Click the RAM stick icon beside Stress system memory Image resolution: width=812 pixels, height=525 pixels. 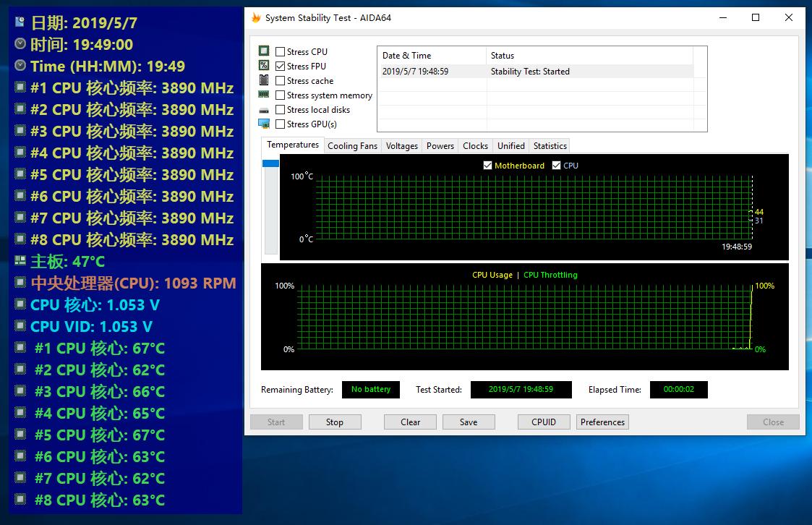[x=264, y=94]
